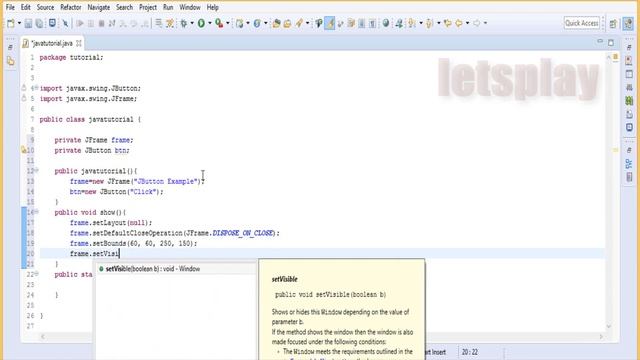Open the New Java Package dropdown arrow

pos(248,23)
